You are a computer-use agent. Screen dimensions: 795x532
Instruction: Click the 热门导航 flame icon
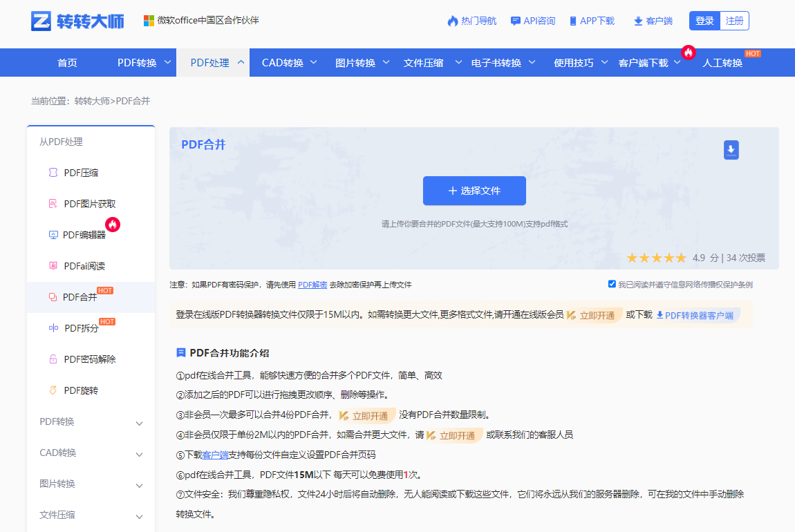point(453,21)
